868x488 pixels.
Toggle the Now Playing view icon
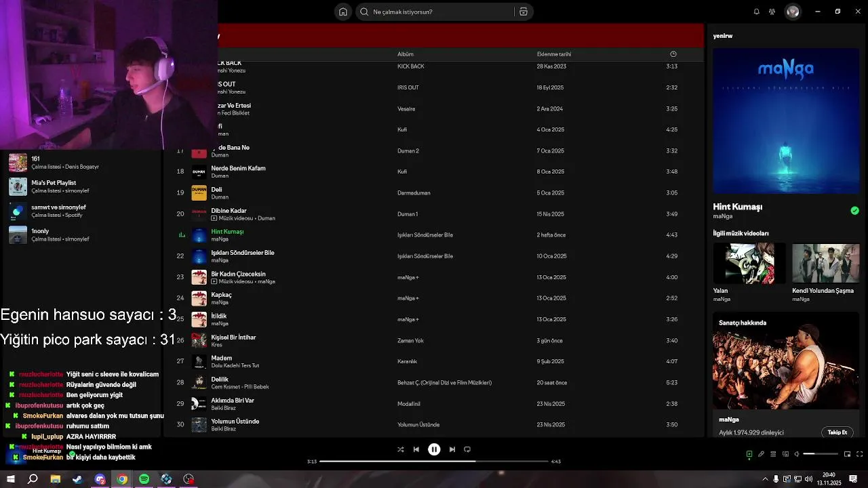coord(749,454)
